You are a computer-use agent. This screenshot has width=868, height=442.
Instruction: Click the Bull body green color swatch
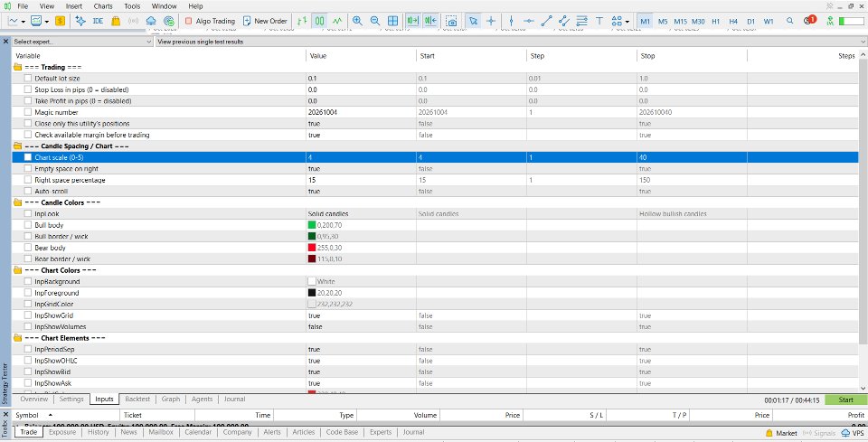pos(312,225)
